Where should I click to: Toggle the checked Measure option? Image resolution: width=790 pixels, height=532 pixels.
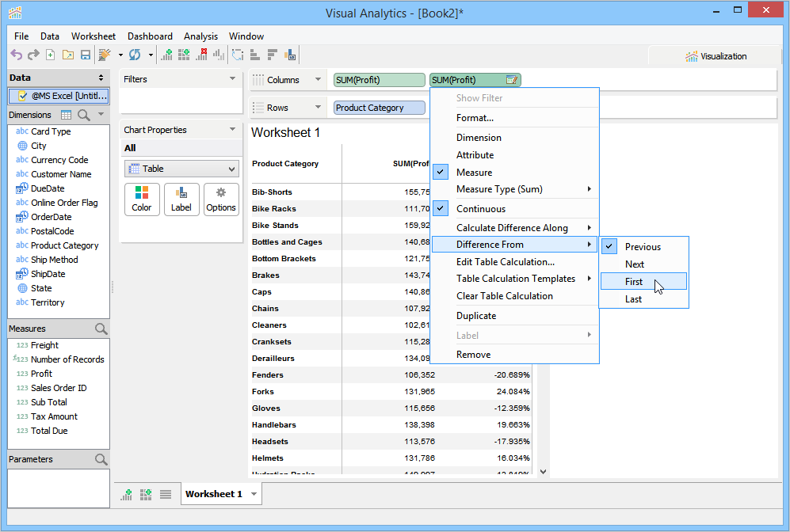point(474,173)
